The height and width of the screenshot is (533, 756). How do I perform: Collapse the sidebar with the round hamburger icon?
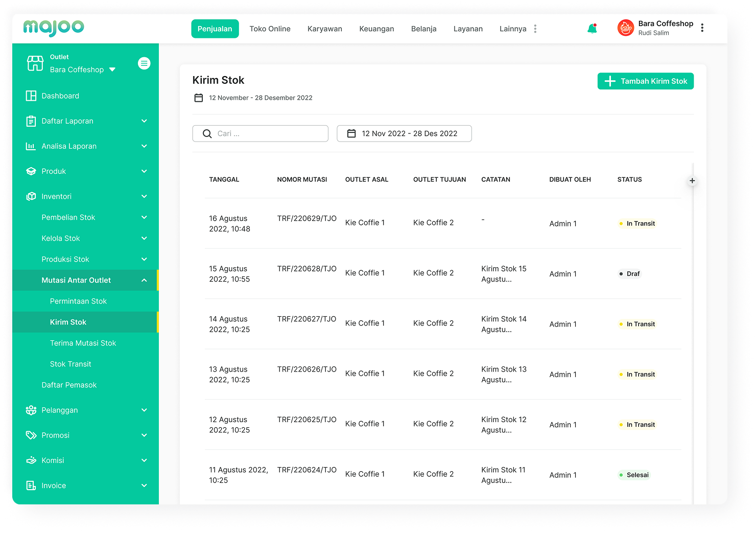144,63
